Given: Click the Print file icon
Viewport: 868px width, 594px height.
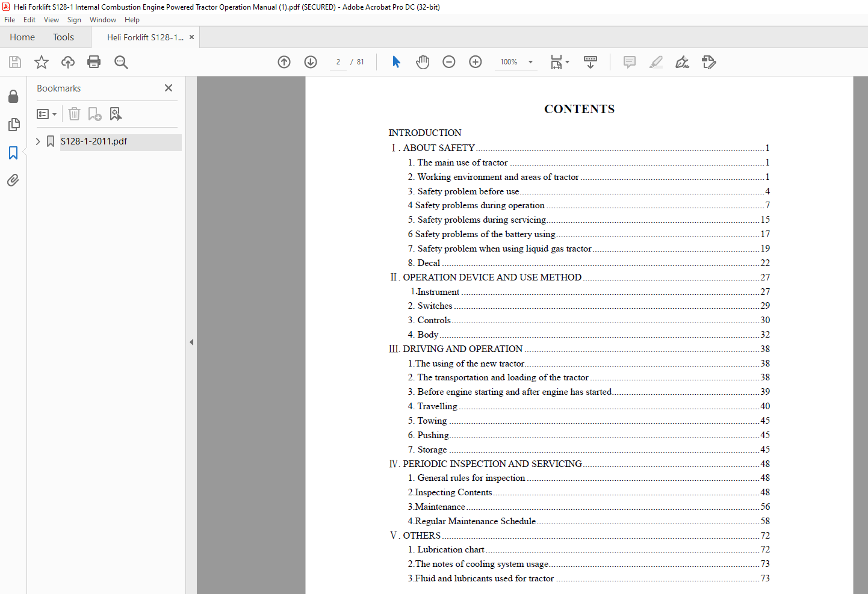Looking at the screenshot, I should pyautogui.click(x=94, y=62).
